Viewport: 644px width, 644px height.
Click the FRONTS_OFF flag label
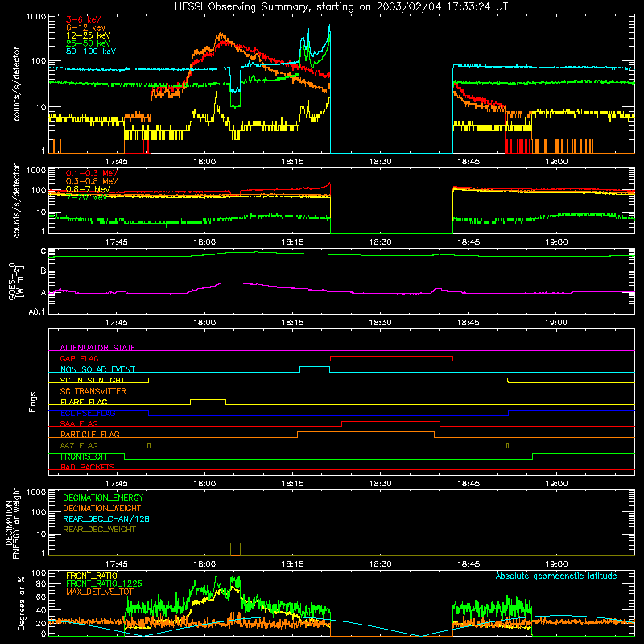pyautogui.click(x=85, y=456)
